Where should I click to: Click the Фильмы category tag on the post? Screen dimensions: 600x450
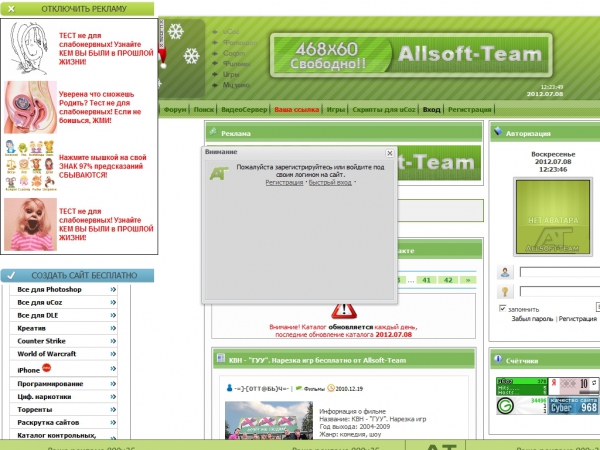314,389
